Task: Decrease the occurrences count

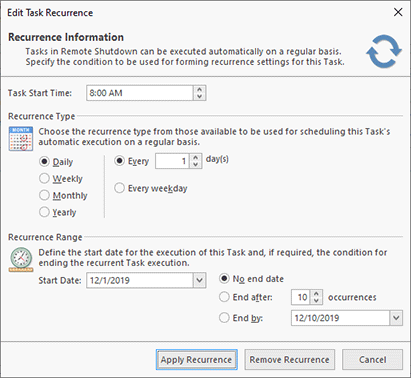Action: (316, 301)
